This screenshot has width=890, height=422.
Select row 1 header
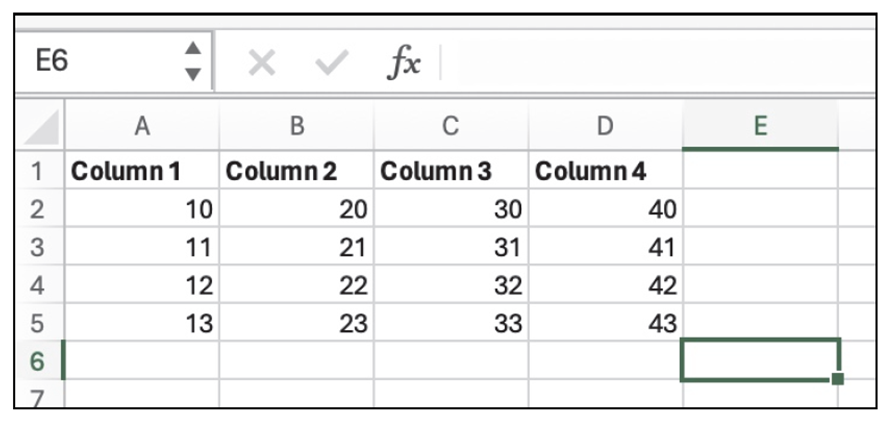click(x=36, y=171)
